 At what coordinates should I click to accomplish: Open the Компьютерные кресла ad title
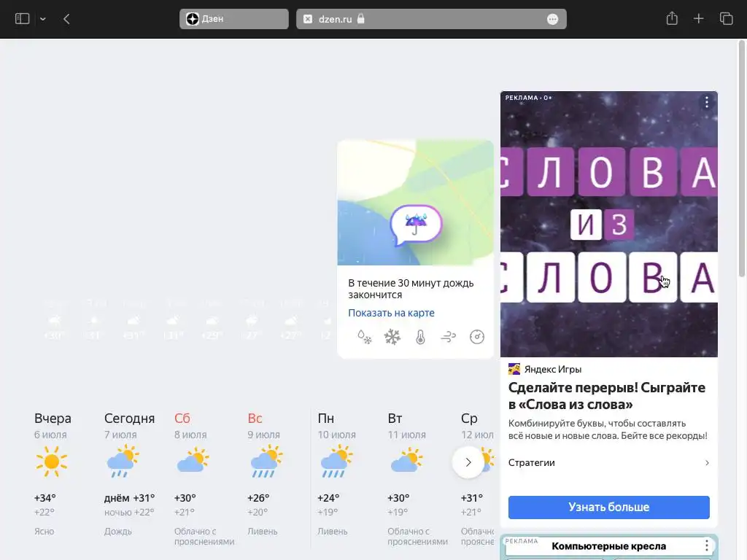pos(609,546)
